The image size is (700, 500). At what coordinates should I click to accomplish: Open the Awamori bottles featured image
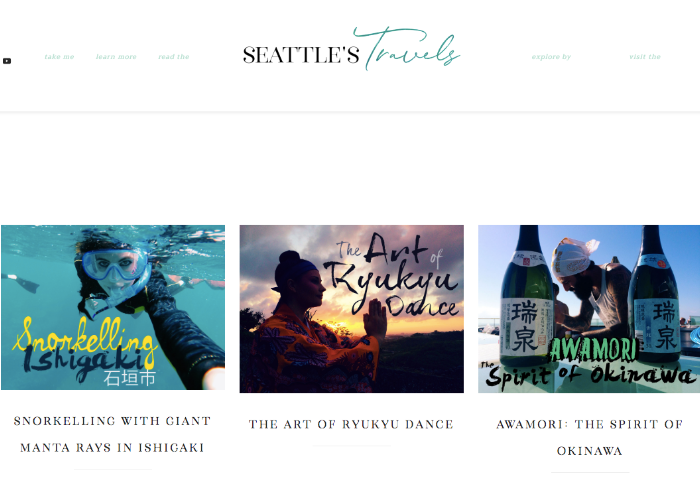coord(589,309)
